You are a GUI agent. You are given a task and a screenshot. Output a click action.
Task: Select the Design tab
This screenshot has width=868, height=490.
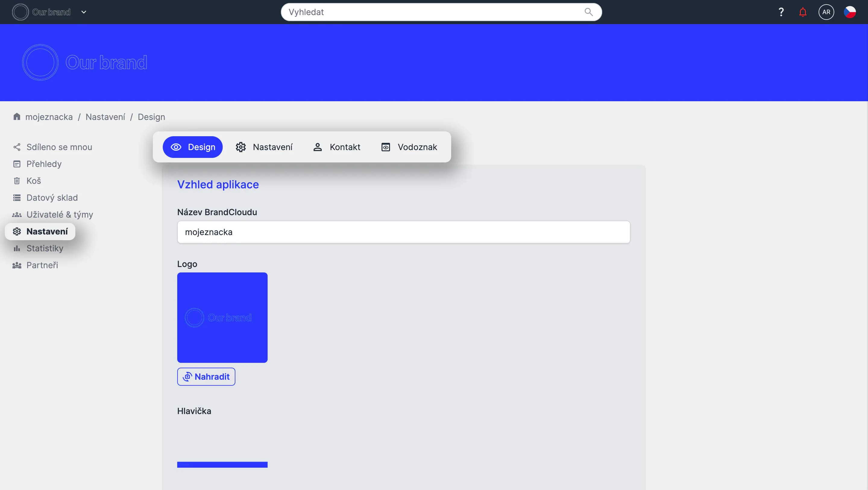pos(193,147)
